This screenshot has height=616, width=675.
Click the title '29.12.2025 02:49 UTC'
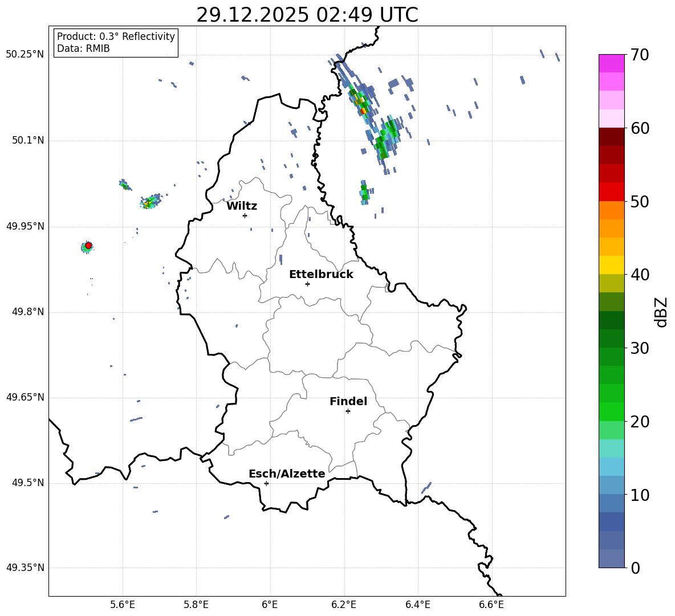pyautogui.click(x=307, y=15)
